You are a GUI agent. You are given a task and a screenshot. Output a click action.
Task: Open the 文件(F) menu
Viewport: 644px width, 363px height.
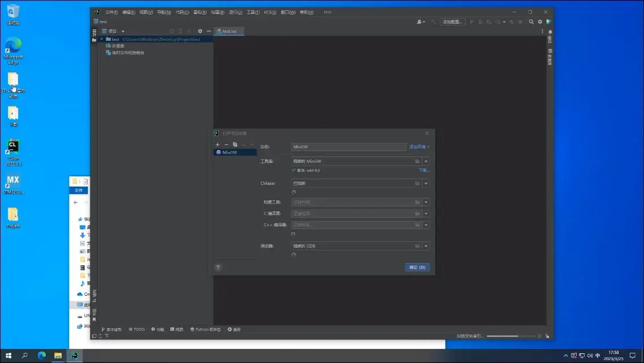[x=111, y=12]
